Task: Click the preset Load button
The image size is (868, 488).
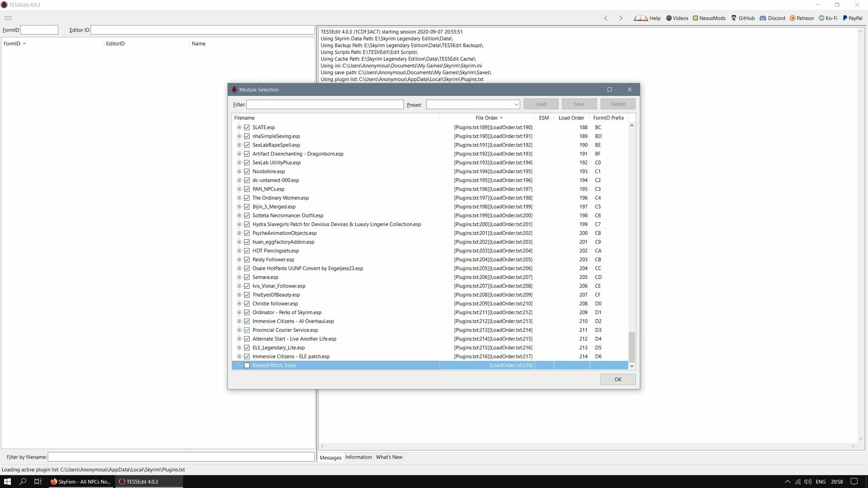Action: click(541, 104)
